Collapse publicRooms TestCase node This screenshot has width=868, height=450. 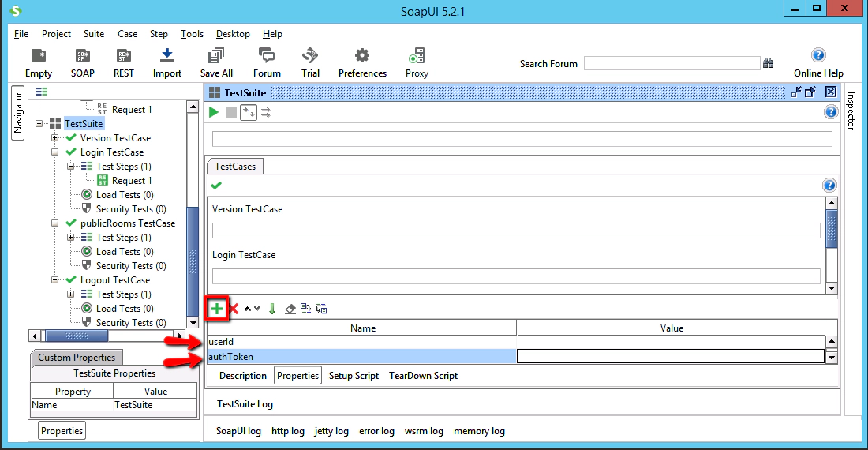coord(54,223)
